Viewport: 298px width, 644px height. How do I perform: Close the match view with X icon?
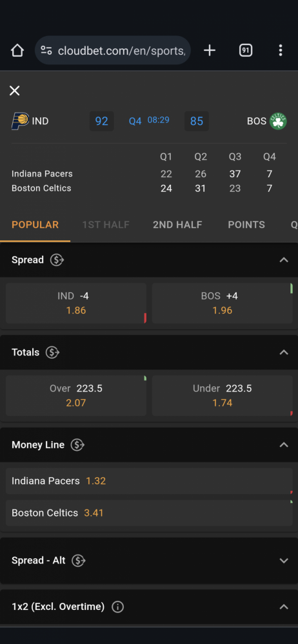click(x=14, y=91)
